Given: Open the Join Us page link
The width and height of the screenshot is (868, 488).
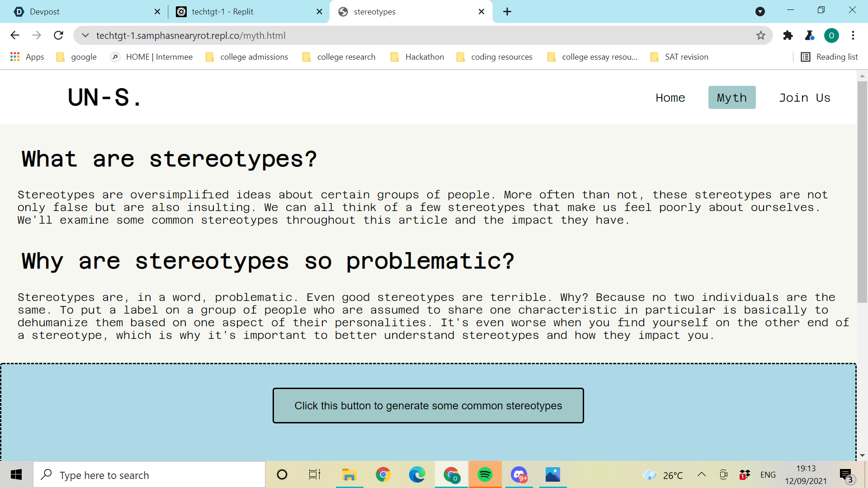Looking at the screenshot, I should (804, 98).
